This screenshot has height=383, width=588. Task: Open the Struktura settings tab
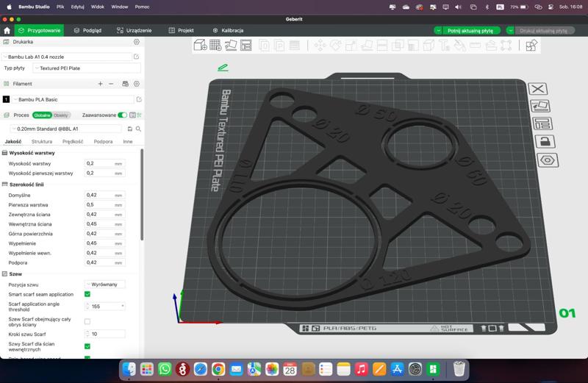42,141
